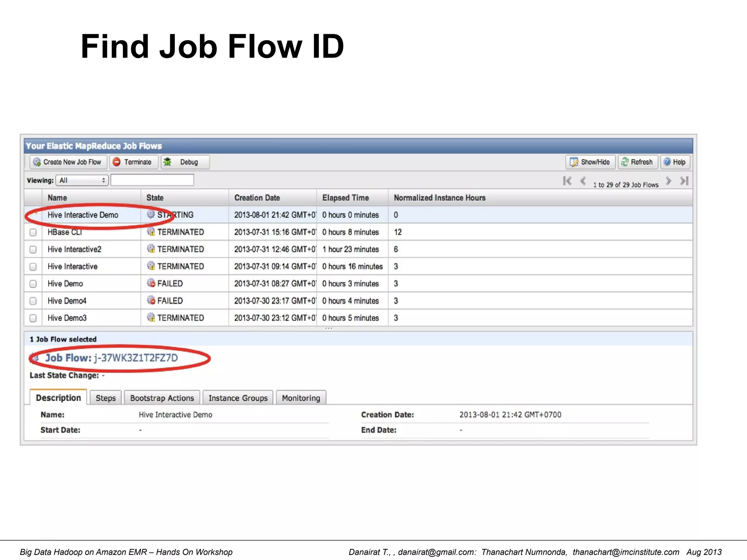
Task: Click the normalized instance hours value 12
Action: pyautogui.click(x=398, y=232)
